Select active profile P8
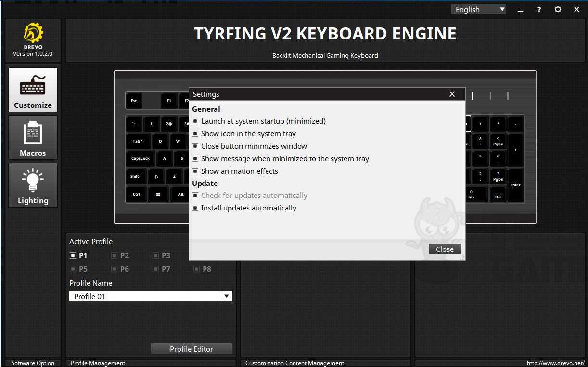The width and height of the screenshot is (588, 367). tap(203, 269)
